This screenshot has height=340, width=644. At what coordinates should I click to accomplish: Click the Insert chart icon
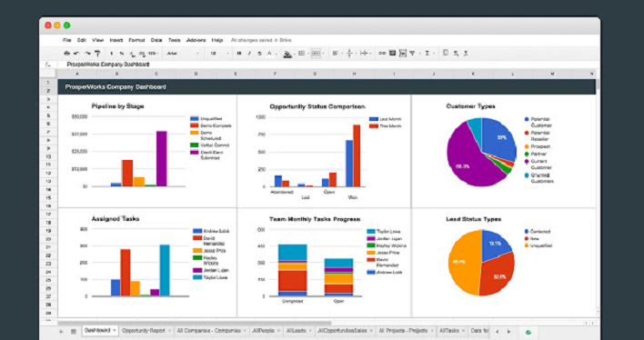point(403,53)
